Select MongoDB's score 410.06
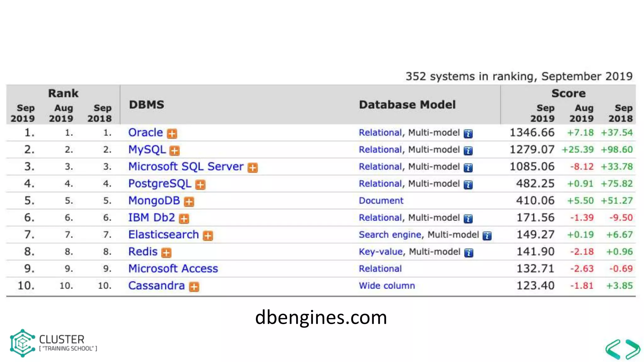The width and height of the screenshot is (644, 362). click(x=536, y=200)
